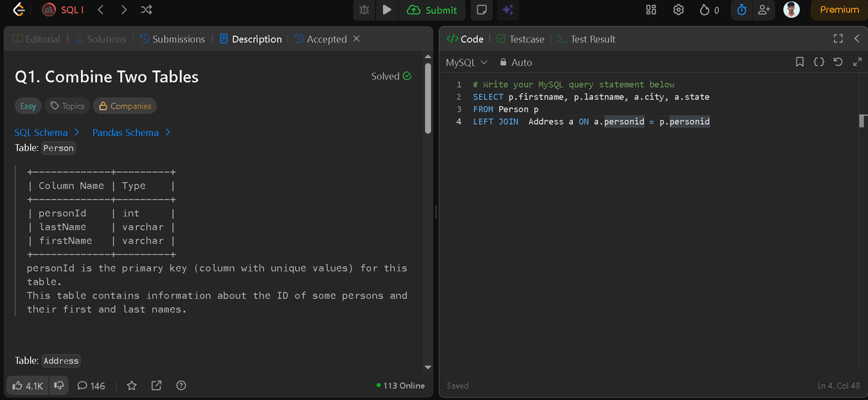This screenshot has height=400, width=868.
Task: Star the problem as favorite
Action: tap(132, 386)
